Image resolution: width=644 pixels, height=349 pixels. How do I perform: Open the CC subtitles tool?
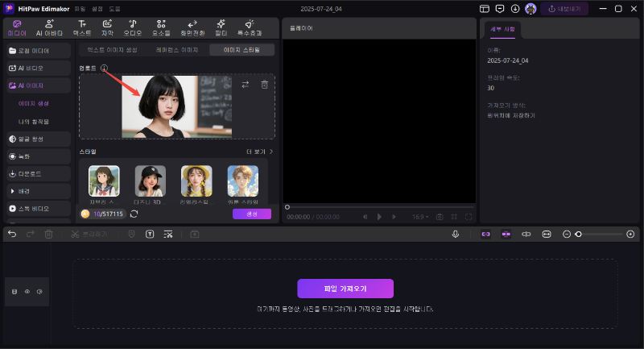[107, 28]
